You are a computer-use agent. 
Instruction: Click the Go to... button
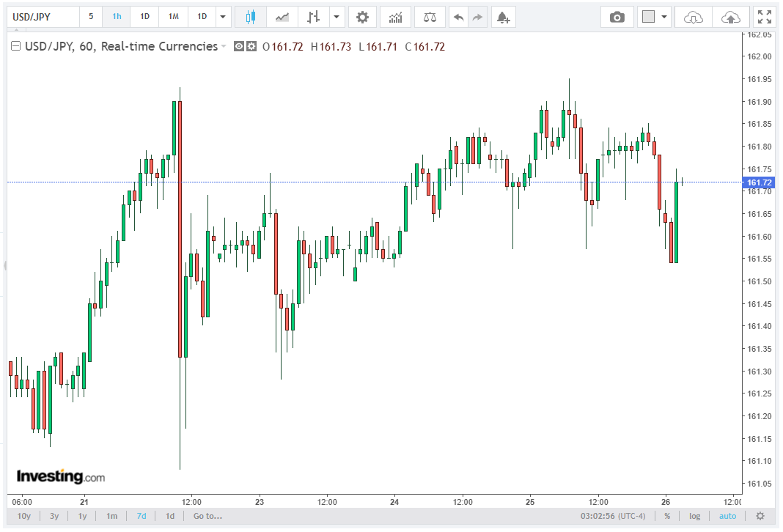tap(207, 516)
